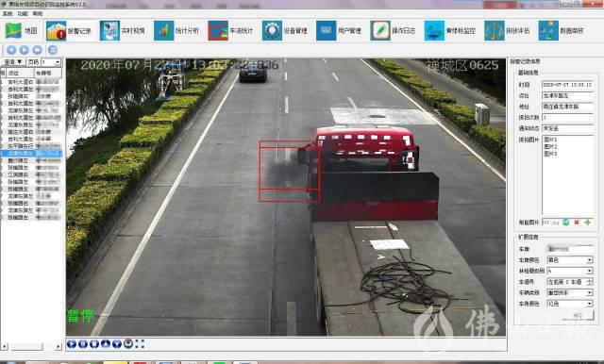Click the video frame showing the red truck

pos(286,197)
